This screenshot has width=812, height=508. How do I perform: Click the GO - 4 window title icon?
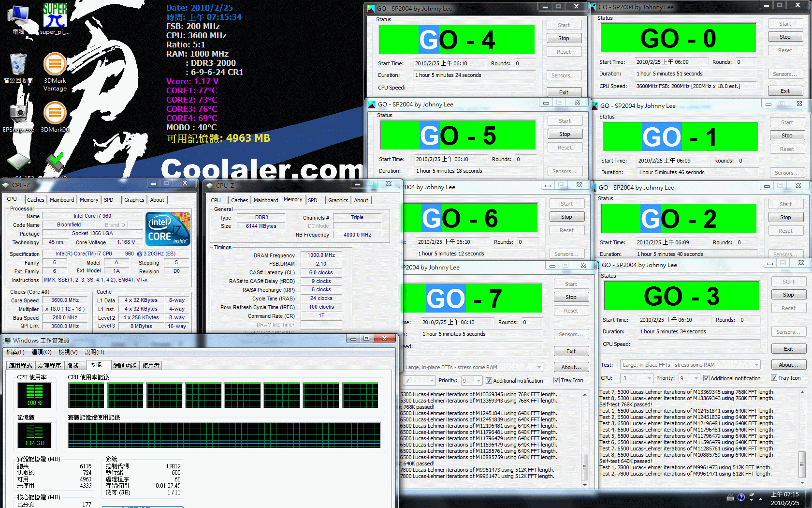pos(371,8)
